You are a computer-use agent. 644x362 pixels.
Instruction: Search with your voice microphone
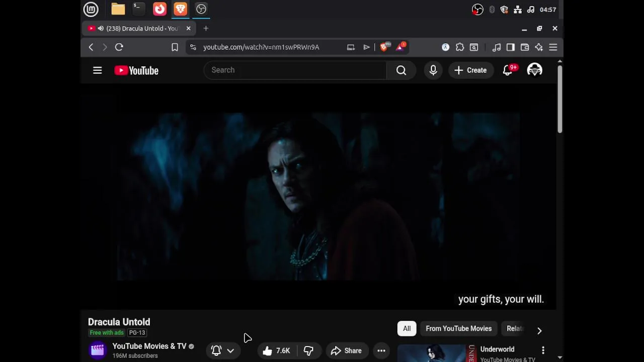point(433,70)
